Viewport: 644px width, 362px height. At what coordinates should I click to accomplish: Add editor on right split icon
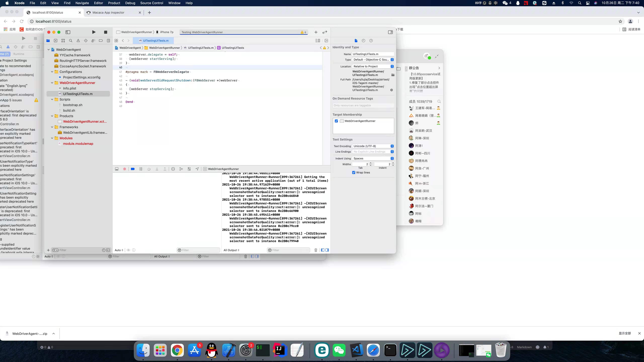click(326, 40)
